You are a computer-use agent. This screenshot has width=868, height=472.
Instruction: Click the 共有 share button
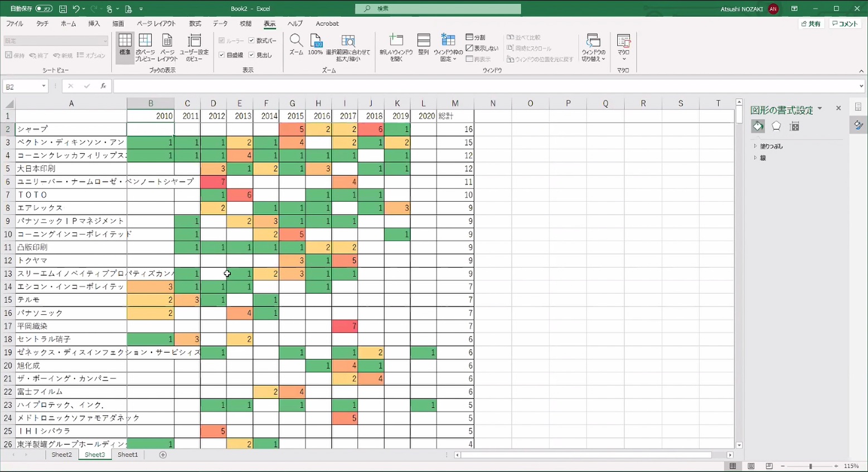click(811, 24)
